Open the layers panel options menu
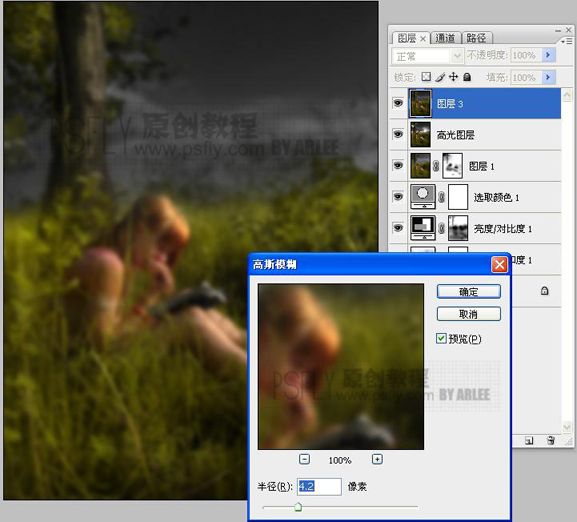This screenshot has width=577, height=522. [567, 41]
